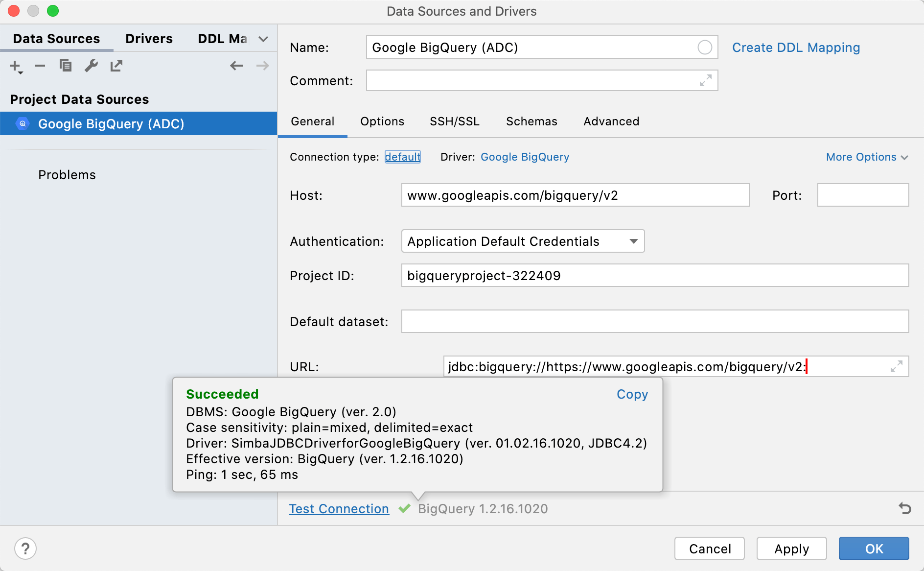Open help via the question mark icon
The image size is (924, 571).
click(25, 548)
